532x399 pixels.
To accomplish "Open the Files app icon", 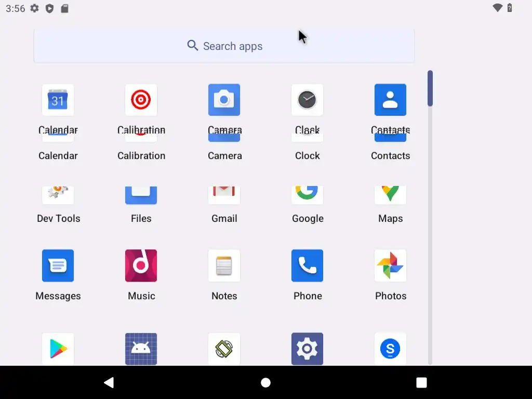I will (141, 195).
